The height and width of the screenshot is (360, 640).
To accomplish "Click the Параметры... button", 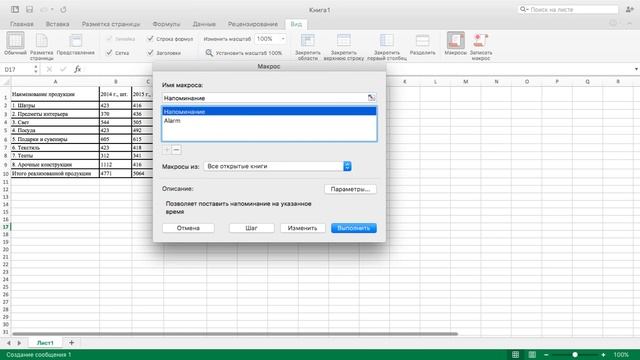I will (x=350, y=189).
